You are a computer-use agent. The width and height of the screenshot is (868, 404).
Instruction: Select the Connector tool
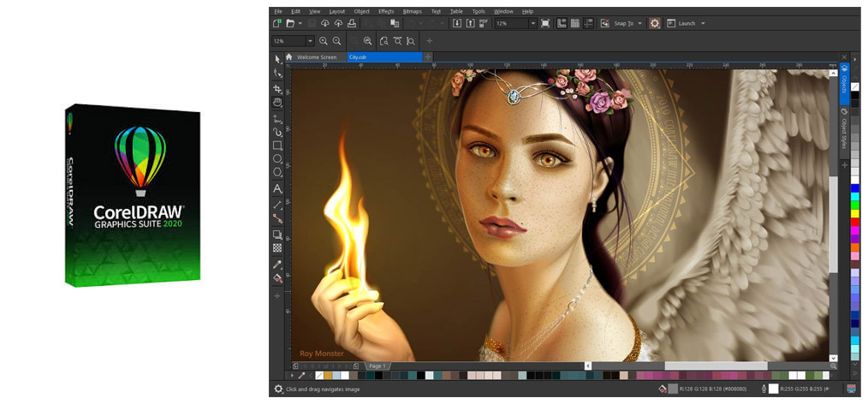click(x=277, y=218)
